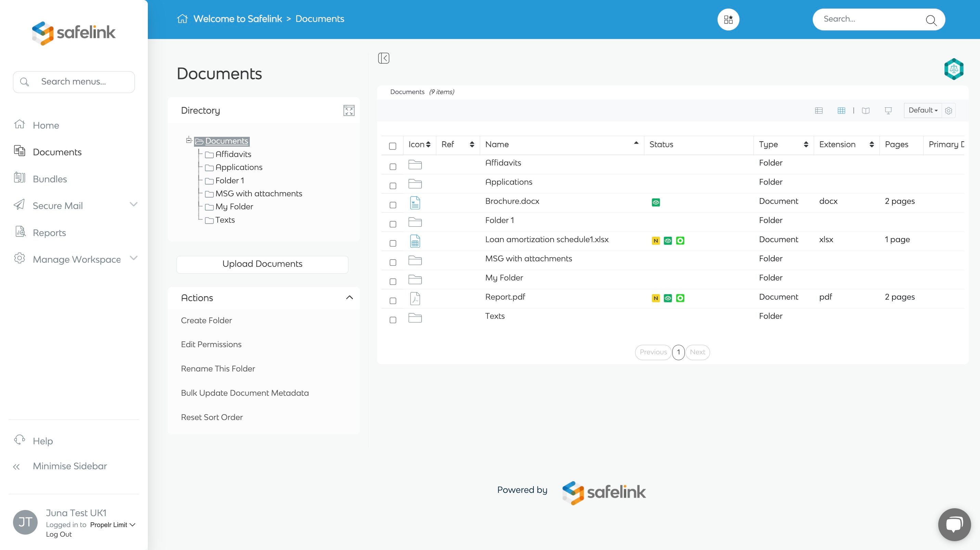Collapse the Actions panel
Viewport: 980px width, 550px height.
click(x=349, y=298)
